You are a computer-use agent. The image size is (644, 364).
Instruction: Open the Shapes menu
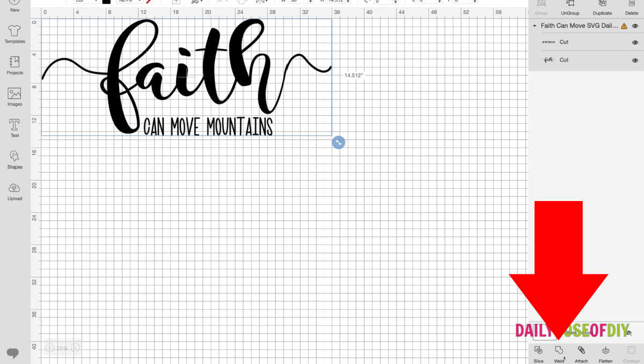pyautogui.click(x=14, y=160)
